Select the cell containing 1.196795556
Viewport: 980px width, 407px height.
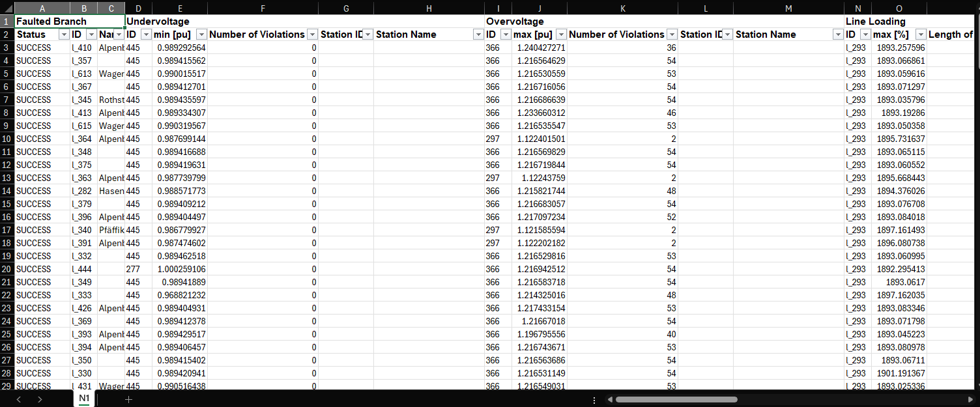pos(540,334)
